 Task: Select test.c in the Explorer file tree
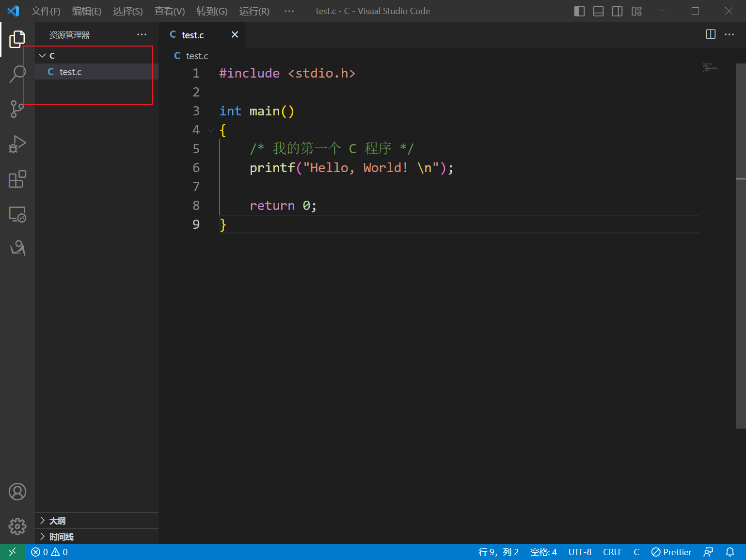96,72
